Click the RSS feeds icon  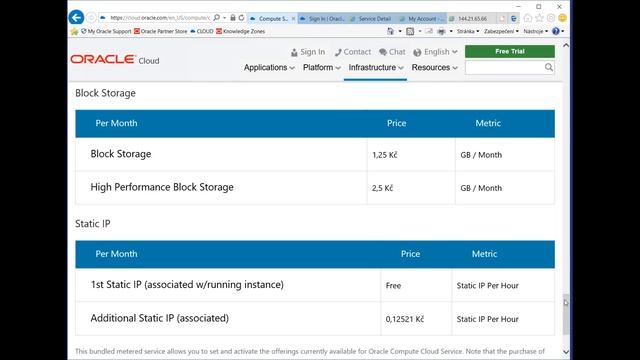point(410,31)
